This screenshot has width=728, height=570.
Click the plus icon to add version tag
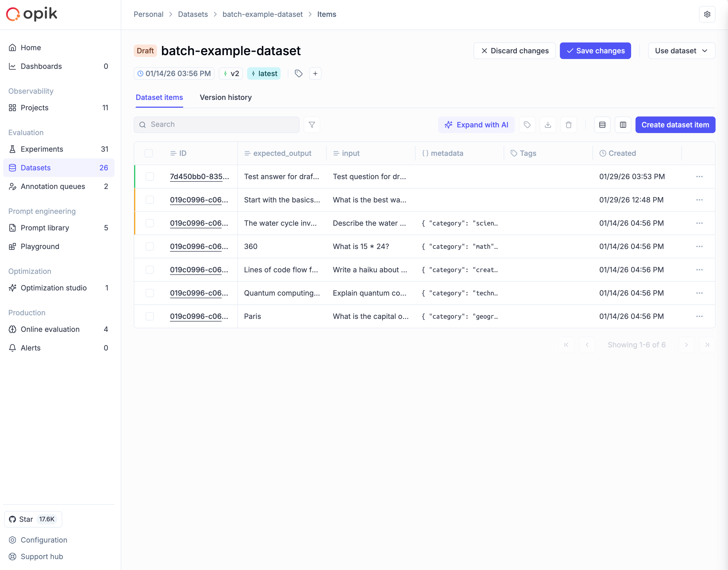point(315,74)
